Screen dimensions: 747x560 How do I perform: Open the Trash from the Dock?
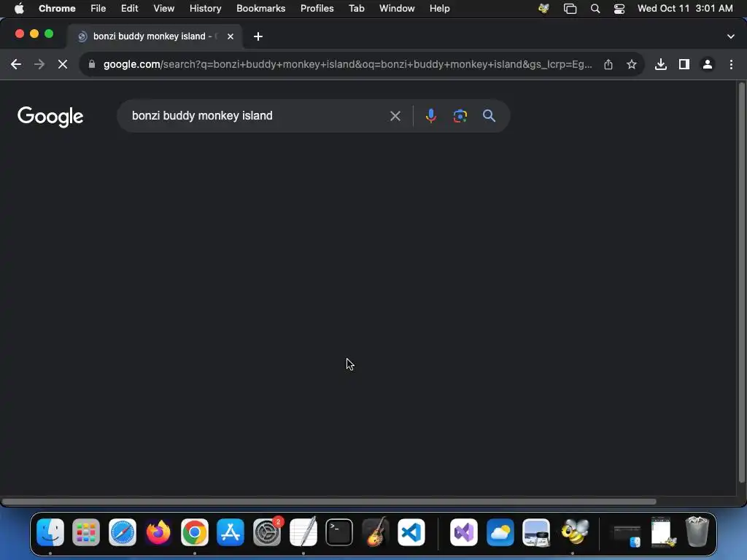click(x=697, y=532)
